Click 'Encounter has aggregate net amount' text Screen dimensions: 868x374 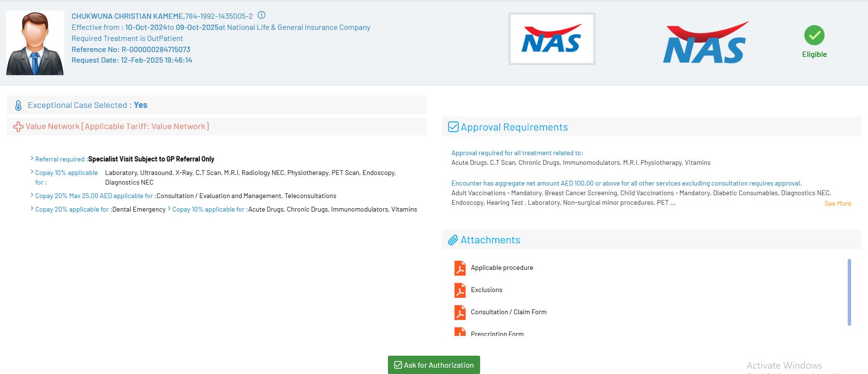[626, 184]
